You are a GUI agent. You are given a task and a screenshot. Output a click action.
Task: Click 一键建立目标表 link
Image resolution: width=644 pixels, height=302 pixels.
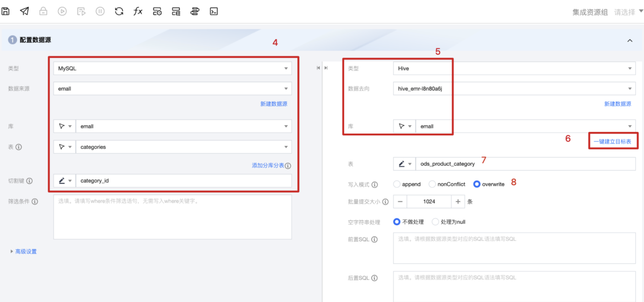point(613,141)
